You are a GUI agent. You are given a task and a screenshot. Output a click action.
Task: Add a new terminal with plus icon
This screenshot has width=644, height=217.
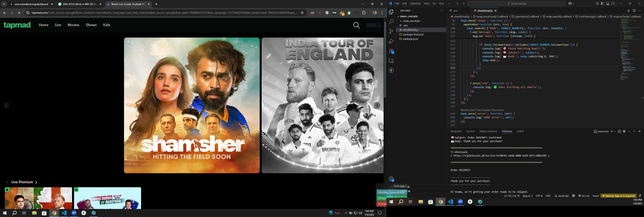click(612, 131)
